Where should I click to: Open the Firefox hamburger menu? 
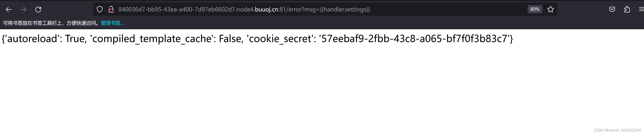coord(641,9)
